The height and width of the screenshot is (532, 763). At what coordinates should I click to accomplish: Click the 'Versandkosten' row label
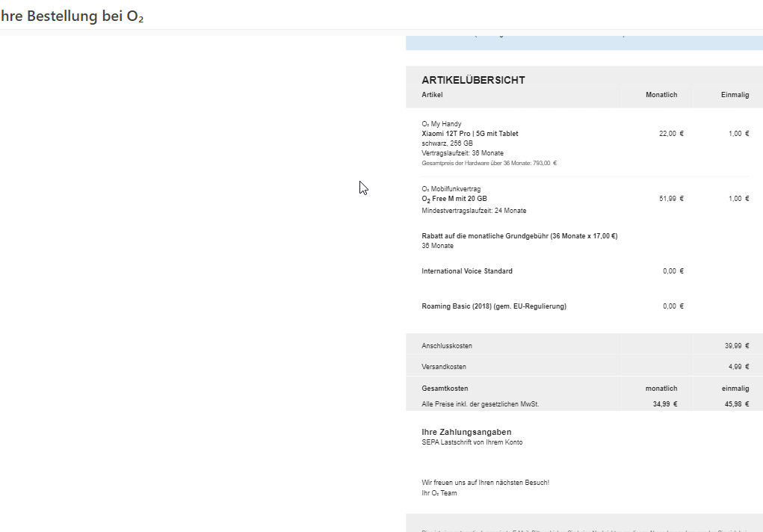click(444, 367)
